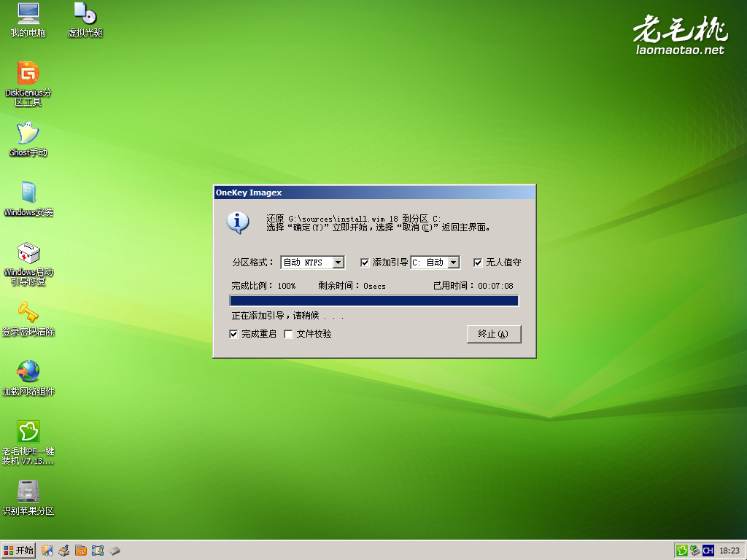Viewport: 747px width, 560px height.
Task: Click the gray block quick launch icon
Action: point(115,551)
